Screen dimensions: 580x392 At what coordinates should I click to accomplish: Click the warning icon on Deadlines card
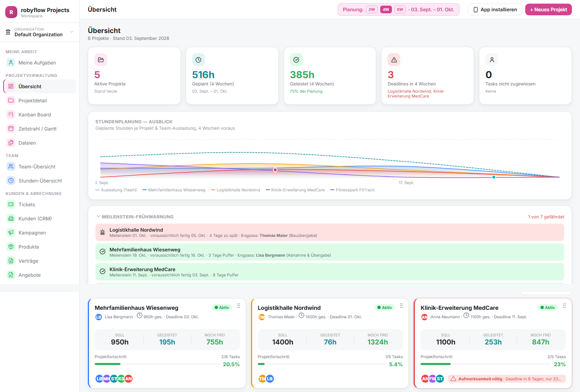(x=394, y=60)
